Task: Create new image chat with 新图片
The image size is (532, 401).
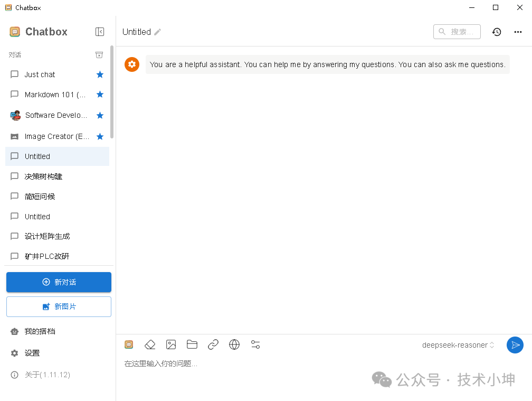Action: coord(59,306)
